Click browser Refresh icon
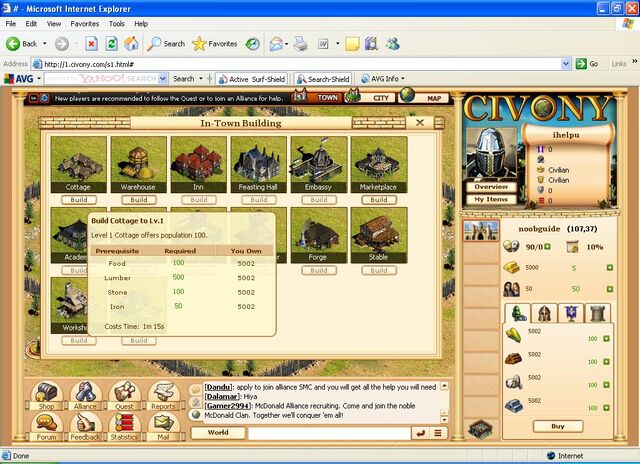The height and width of the screenshot is (464, 640). point(111,44)
